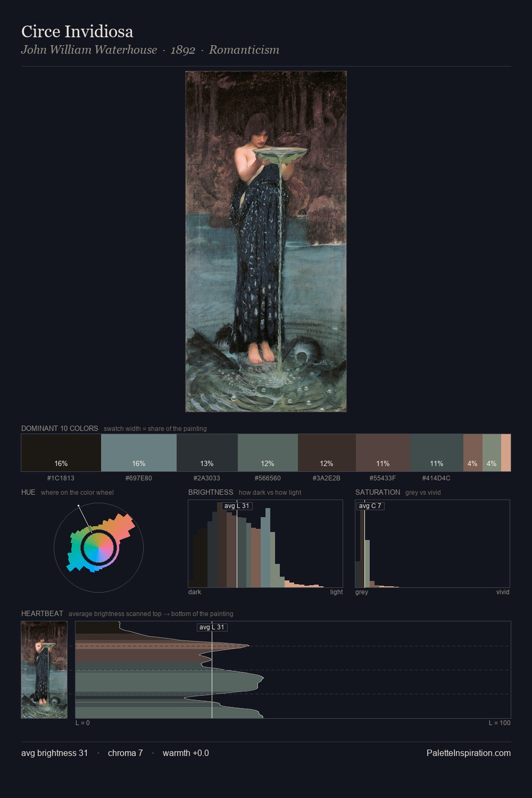Click the 'L = 100' axis label
This screenshot has height=798, width=532.
click(500, 722)
